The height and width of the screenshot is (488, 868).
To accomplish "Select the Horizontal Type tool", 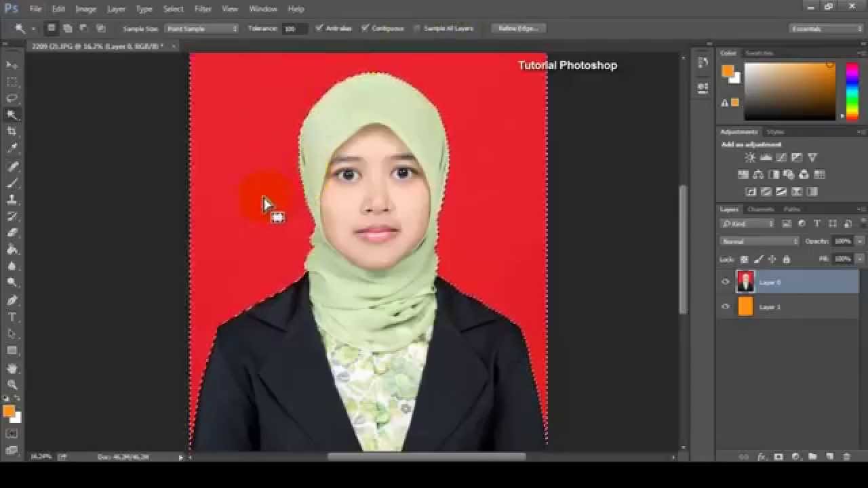I will [x=12, y=317].
